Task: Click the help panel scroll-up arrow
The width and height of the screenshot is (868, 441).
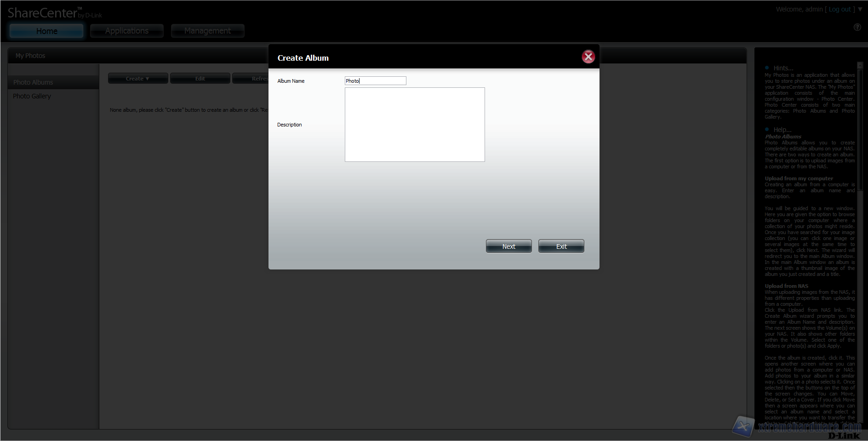Action: click(x=860, y=66)
